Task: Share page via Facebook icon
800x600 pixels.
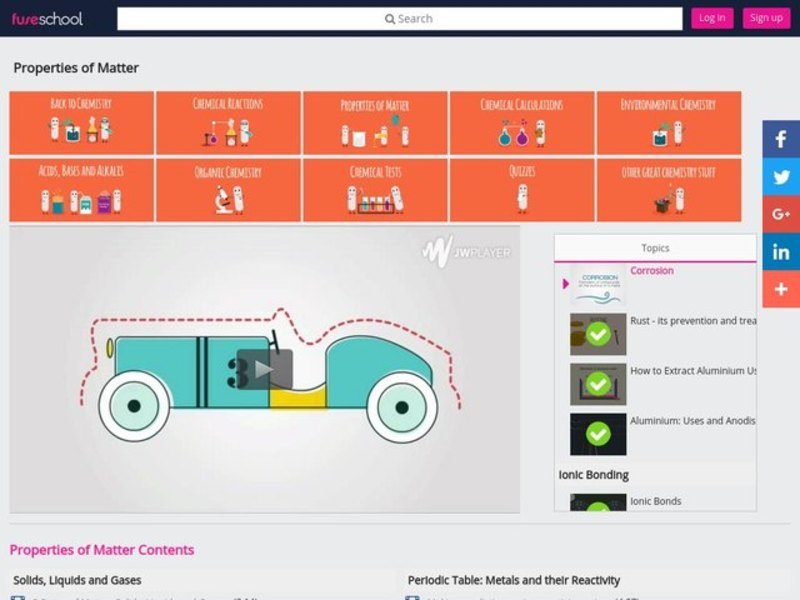Action: point(781,139)
